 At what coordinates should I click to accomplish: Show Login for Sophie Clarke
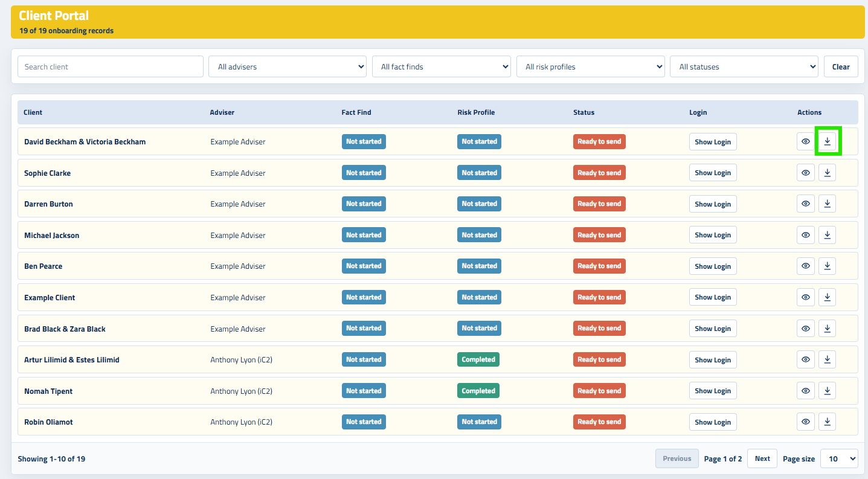[x=713, y=173]
